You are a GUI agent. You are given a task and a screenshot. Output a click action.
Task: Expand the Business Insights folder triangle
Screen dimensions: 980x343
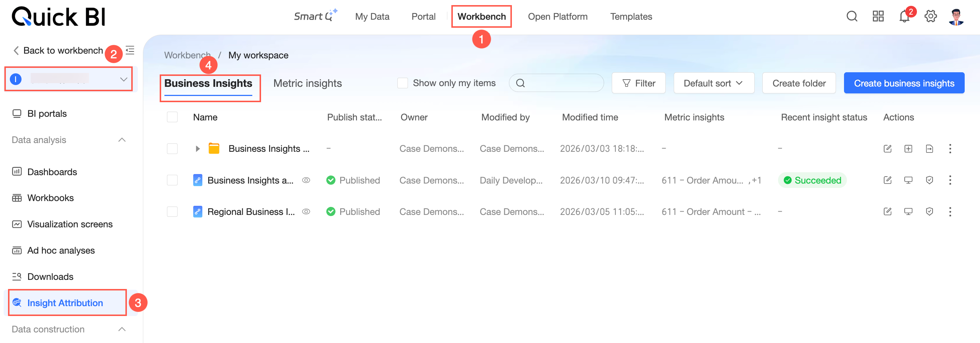[198, 149]
